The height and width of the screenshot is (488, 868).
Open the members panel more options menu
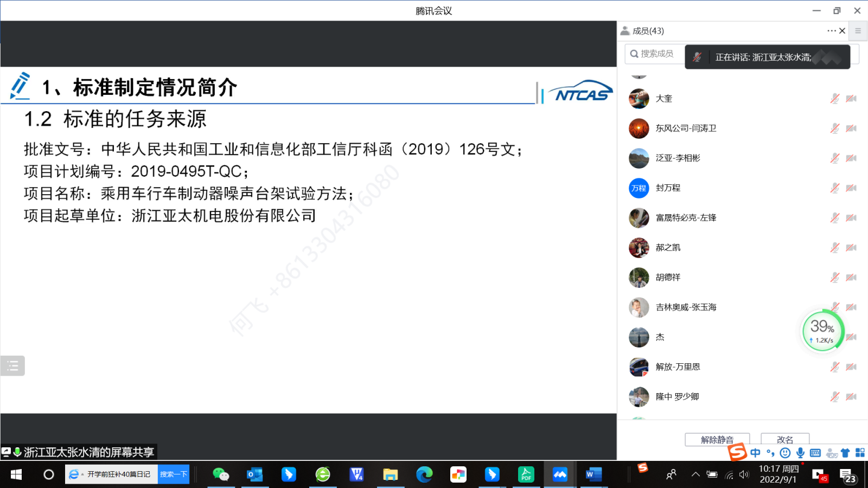tap(831, 31)
